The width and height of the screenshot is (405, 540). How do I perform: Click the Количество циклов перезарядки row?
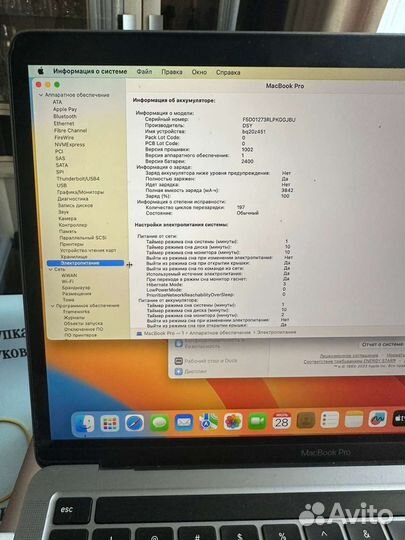[x=195, y=207]
